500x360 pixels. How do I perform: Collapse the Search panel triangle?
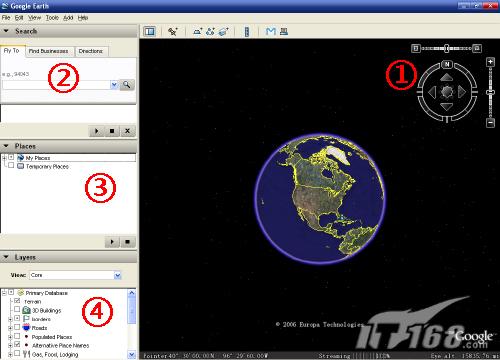pyautogui.click(x=6, y=31)
